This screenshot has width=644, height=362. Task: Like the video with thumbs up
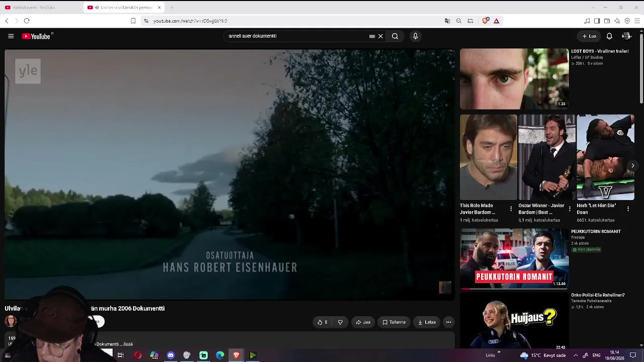coord(323,322)
